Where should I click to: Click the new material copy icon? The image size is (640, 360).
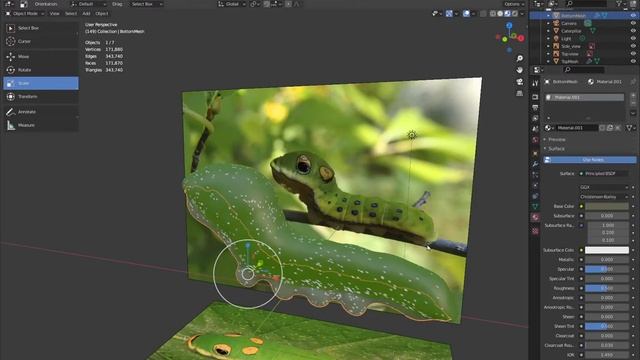coord(610,128)
